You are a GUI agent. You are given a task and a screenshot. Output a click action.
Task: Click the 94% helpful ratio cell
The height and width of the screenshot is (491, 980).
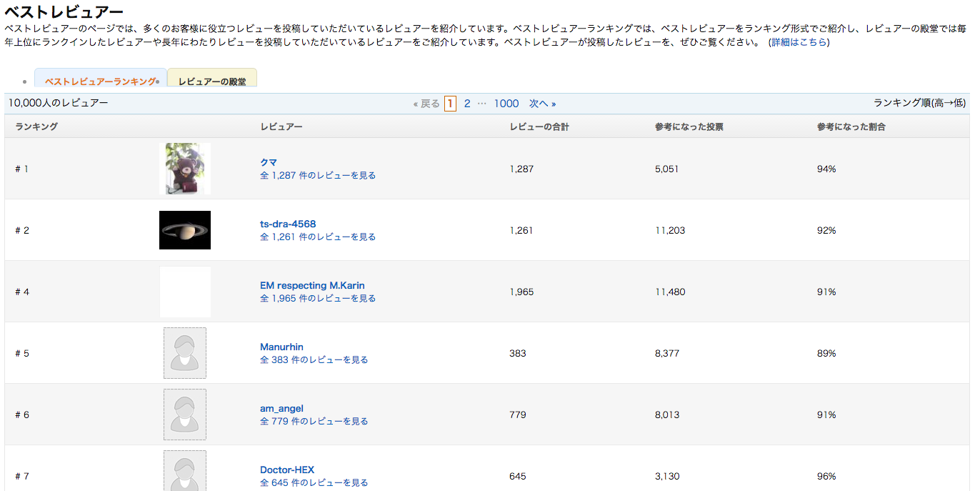click(826, 169)
